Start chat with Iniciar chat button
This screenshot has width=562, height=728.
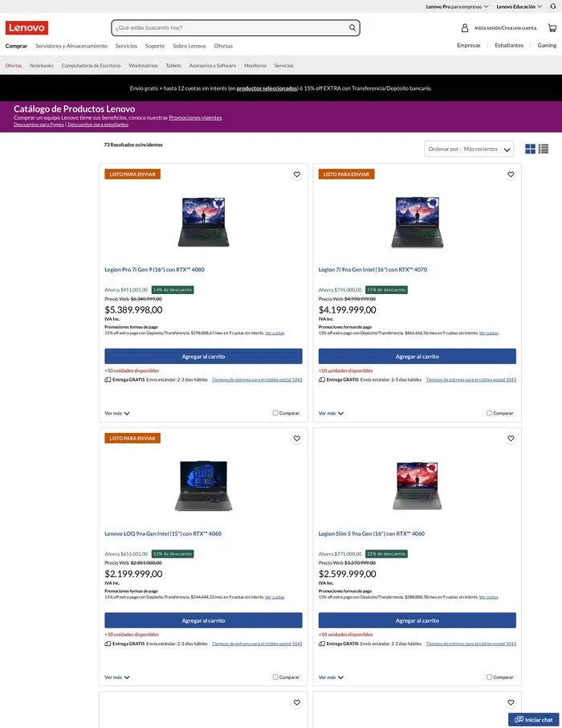534,719
